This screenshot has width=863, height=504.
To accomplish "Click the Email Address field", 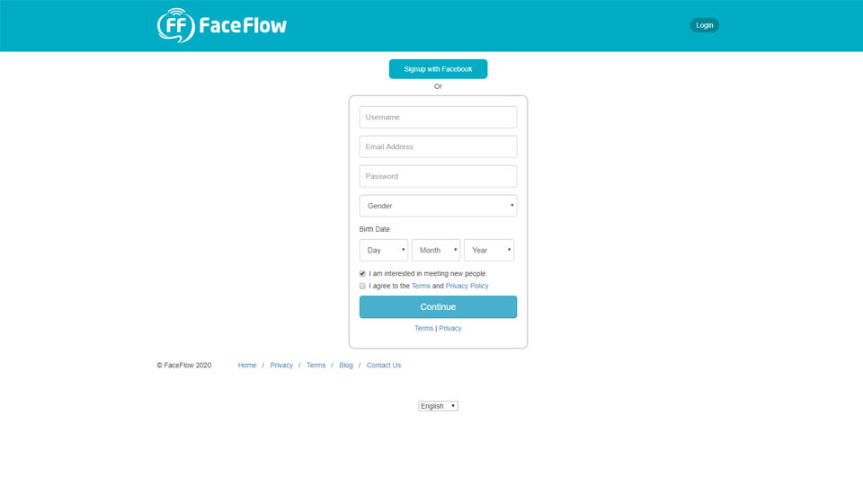I will point(438,146).
